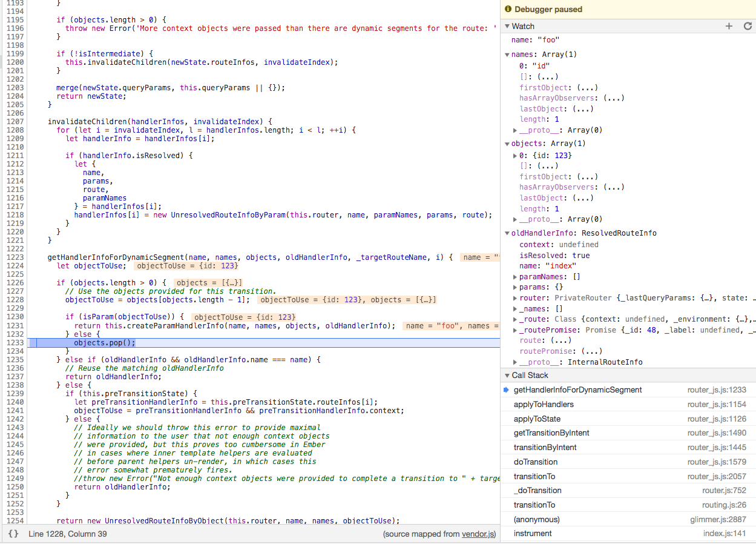Collapse the Call Stack section
This screenshot has width=756, height=544.
(x=507, y=375)
